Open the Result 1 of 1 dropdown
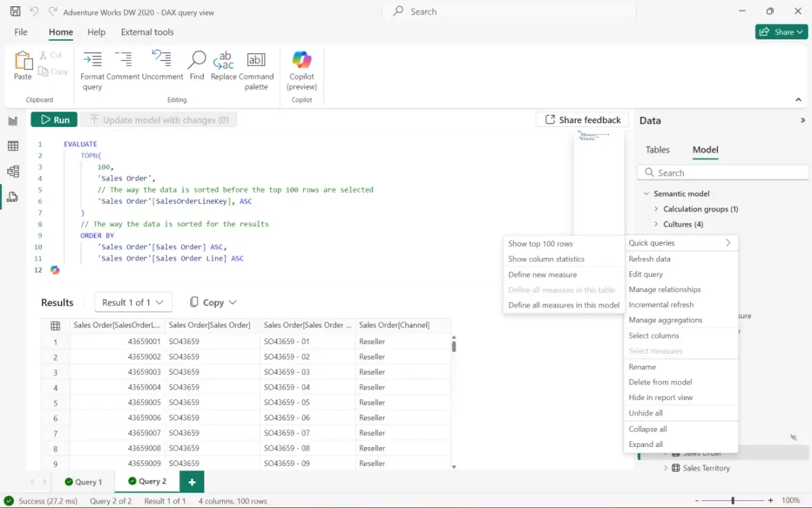This screenshot has width=812, height=508. pyautogui.click(x=133, y=302)
